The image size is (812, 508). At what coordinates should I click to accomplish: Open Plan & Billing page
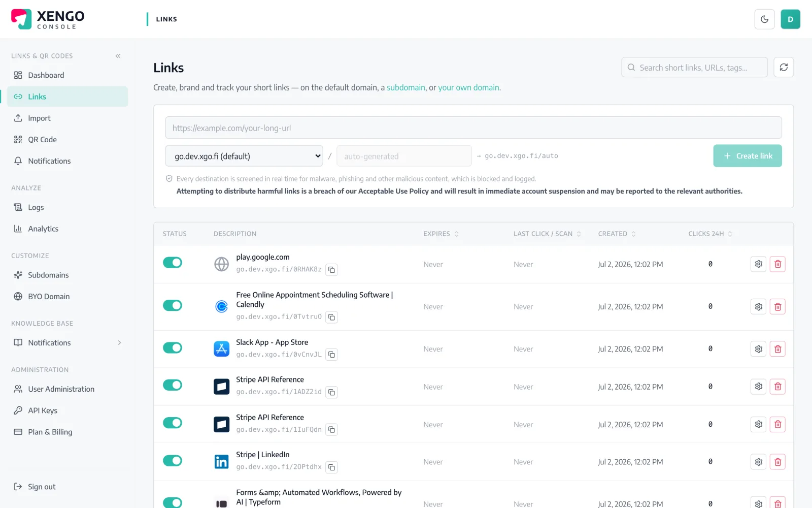pyautogui.click(x=67, y=432)
